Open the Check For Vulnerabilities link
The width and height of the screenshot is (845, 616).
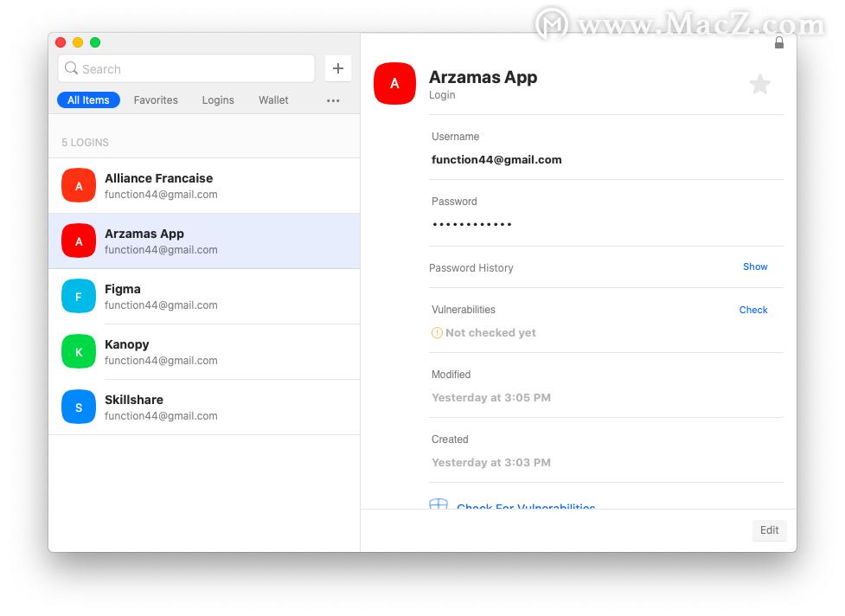point(526,508)
